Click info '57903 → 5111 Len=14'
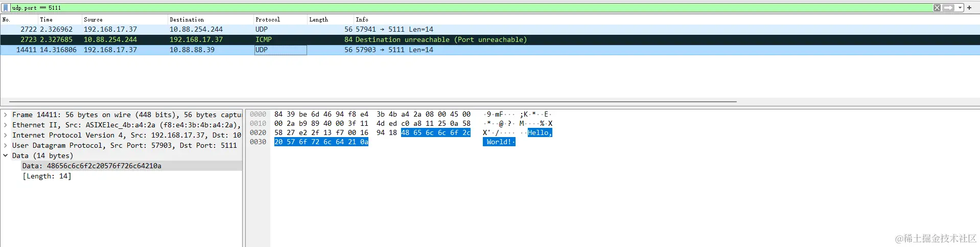This screenshot has height=247, width=980. 394,50
